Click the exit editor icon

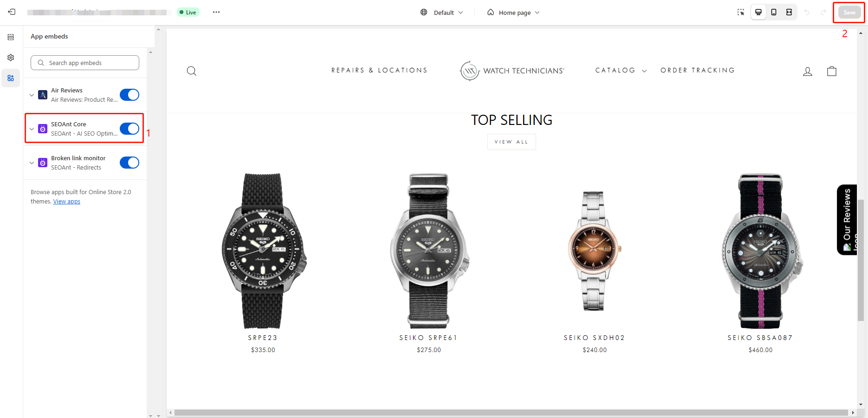coord(12,12)
